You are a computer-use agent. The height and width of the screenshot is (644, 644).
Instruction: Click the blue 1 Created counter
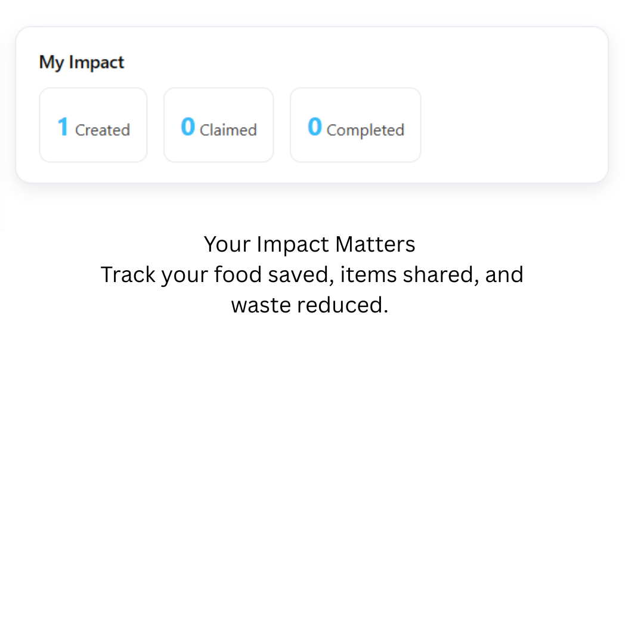point(63,126)
